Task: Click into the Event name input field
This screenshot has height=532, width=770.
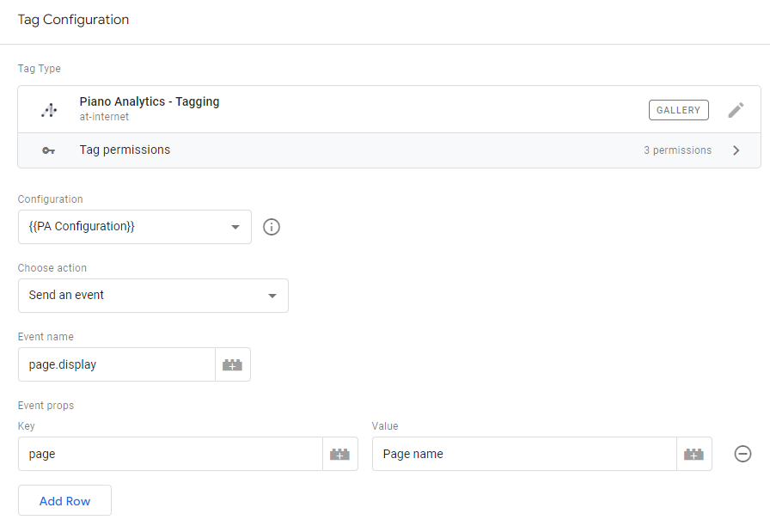Action: coord(117,364)
